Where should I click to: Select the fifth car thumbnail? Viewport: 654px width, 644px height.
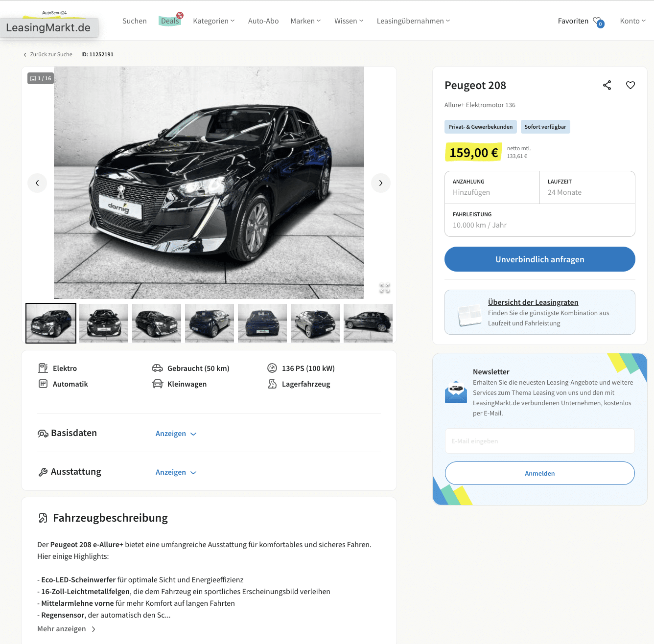click(262, 323)
